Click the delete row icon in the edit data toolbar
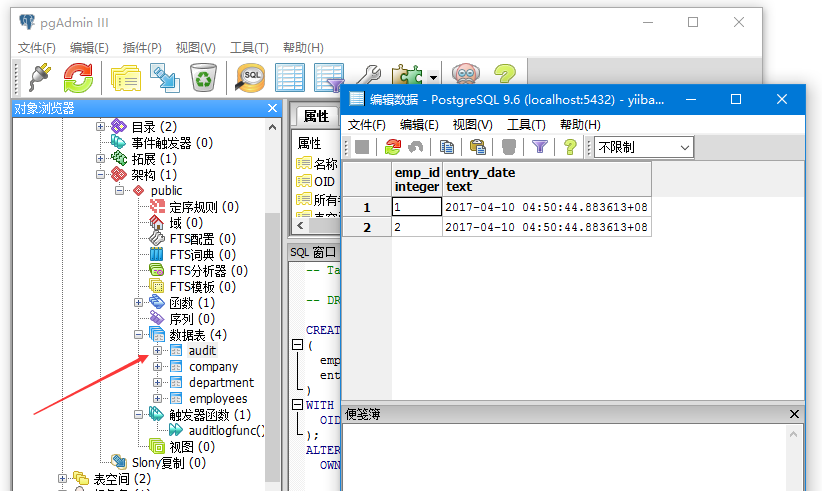 click(509, 147)
